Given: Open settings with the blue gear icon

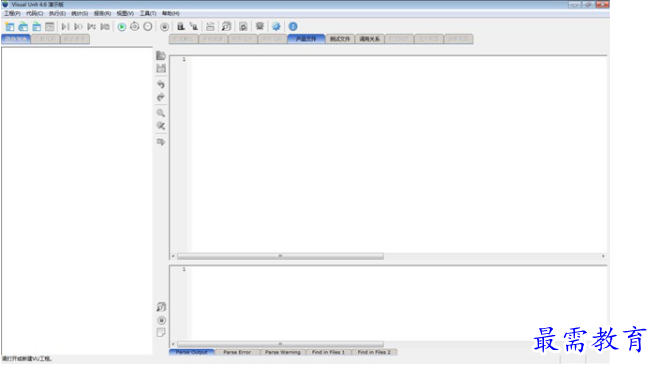Looking at the screenshot, I should point(276,27).
